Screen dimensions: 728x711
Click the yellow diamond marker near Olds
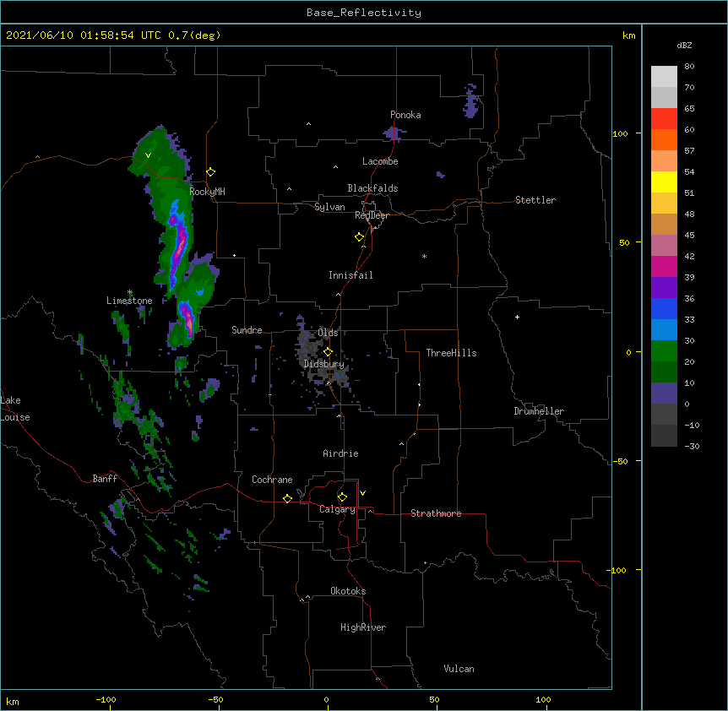328,352
